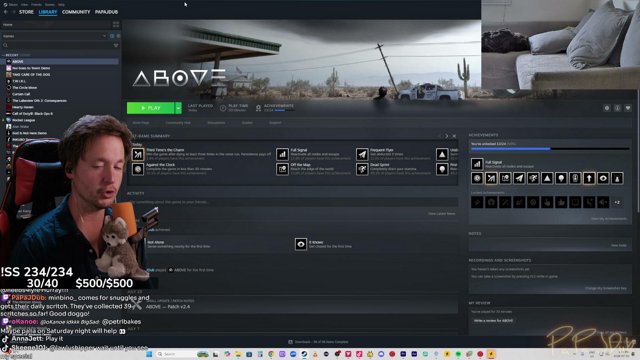Image resolution: width=640 pixels, height=360 pixels.
Task: Click the It Knows eye achievement icon
Action: [301, 244]
